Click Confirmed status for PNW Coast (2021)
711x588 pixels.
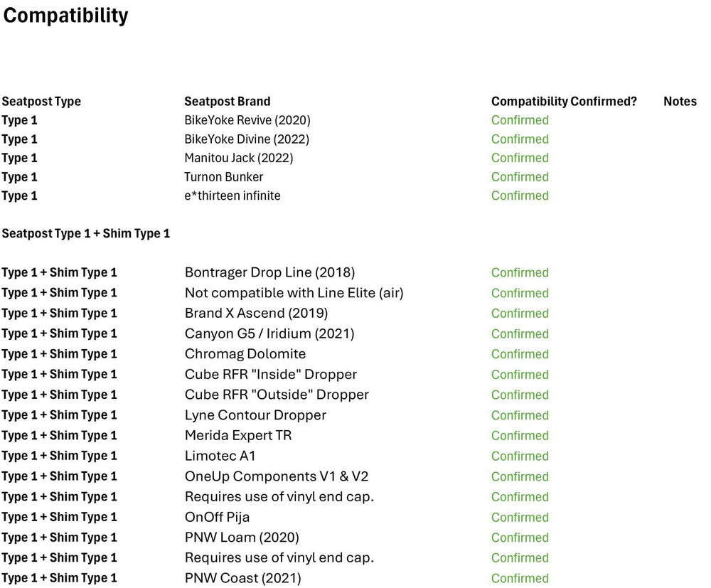click(520, 578)
